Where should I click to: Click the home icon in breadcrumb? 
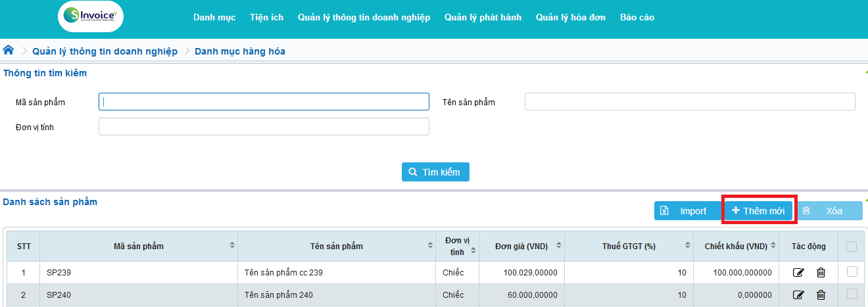(x=9, y=51)
